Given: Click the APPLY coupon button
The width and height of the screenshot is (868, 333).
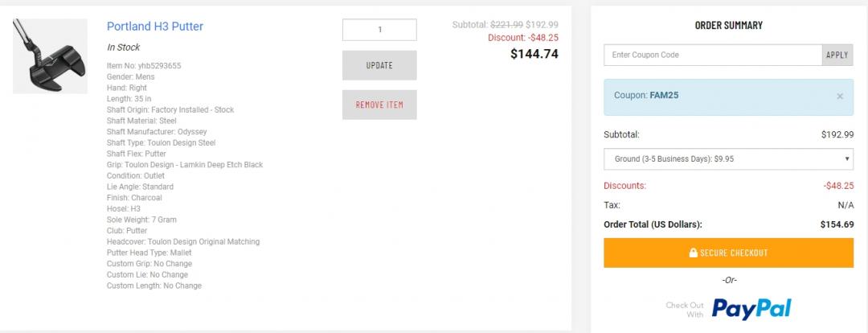Looking at the screenshot, I should pyautogui.click(x=837, y=55).
